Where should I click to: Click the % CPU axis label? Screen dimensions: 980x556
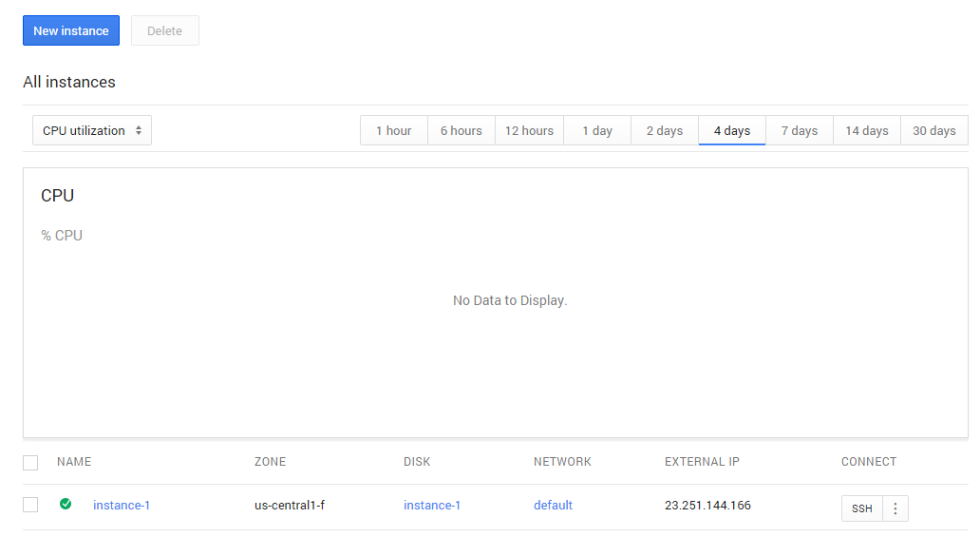click(x=62, y=236)
